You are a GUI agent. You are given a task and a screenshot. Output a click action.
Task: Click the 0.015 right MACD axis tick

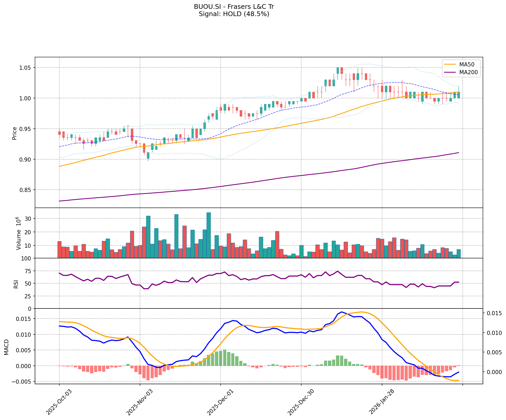click(495, 313)
